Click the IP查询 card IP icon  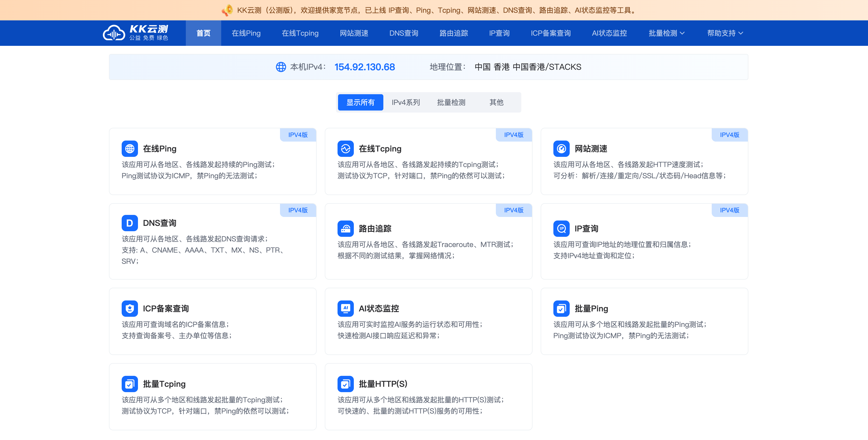tap(561, 229)
